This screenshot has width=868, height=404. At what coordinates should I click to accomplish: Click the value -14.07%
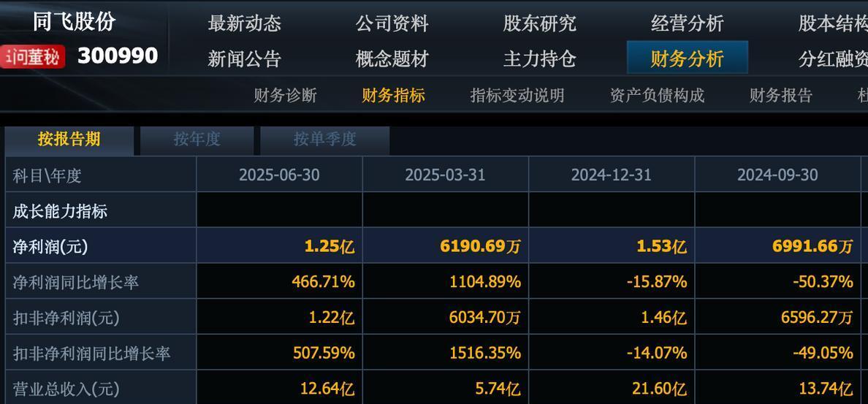coord(657,353)
